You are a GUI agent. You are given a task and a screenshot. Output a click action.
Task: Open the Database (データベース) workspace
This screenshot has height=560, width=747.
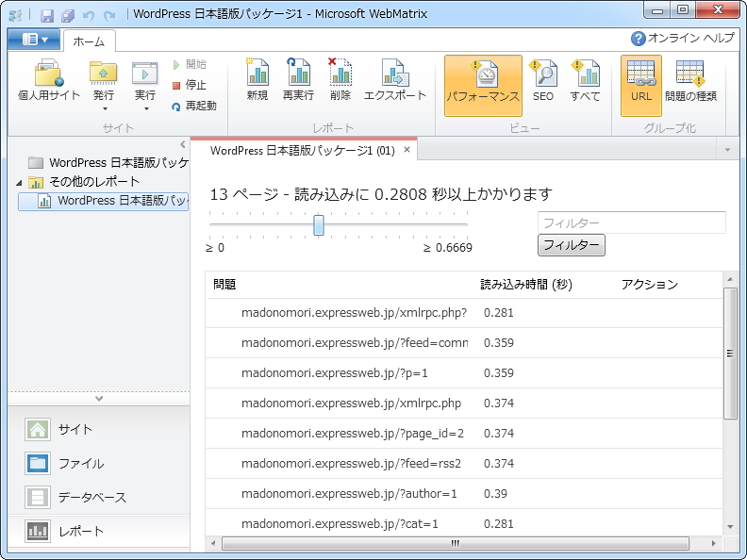(x=99, y=498)
